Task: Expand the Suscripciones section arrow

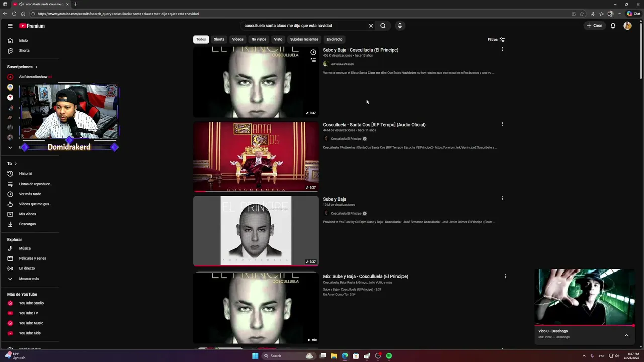Action: 36,67
